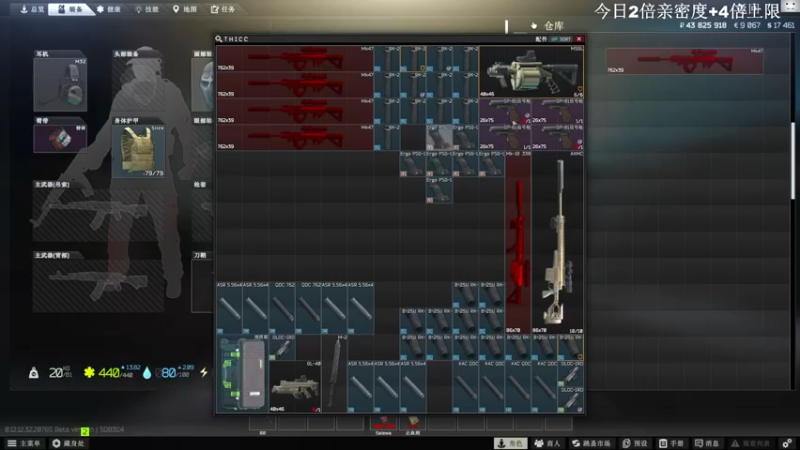Select the M-2 tactical sword item

click(335, 373)
